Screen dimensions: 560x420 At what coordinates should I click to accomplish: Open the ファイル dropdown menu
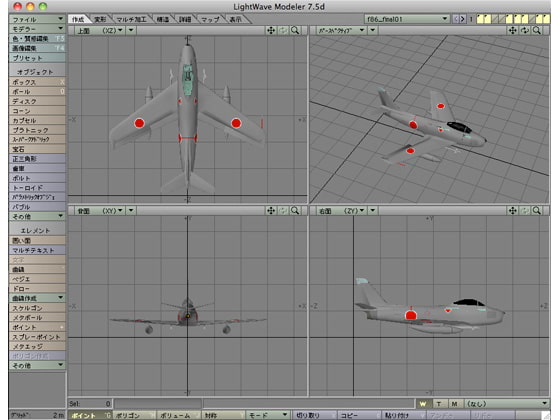pyautogui.click(x=37, y=19)
